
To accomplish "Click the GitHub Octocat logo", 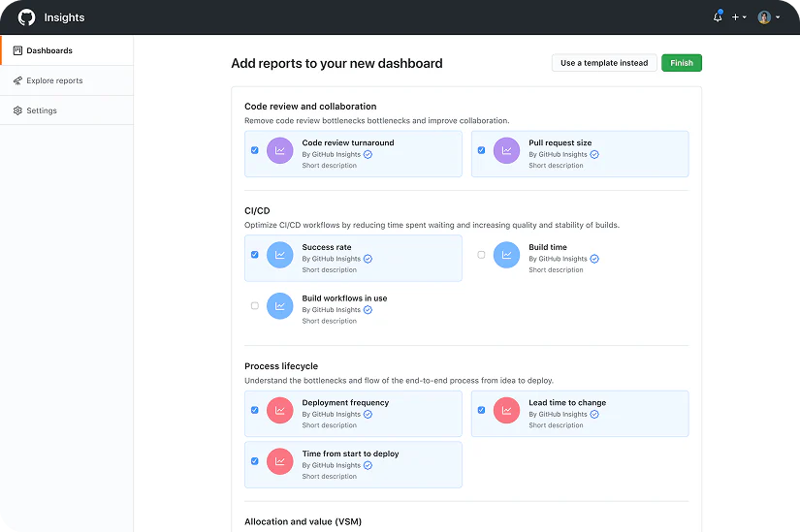I will (26, 17).
